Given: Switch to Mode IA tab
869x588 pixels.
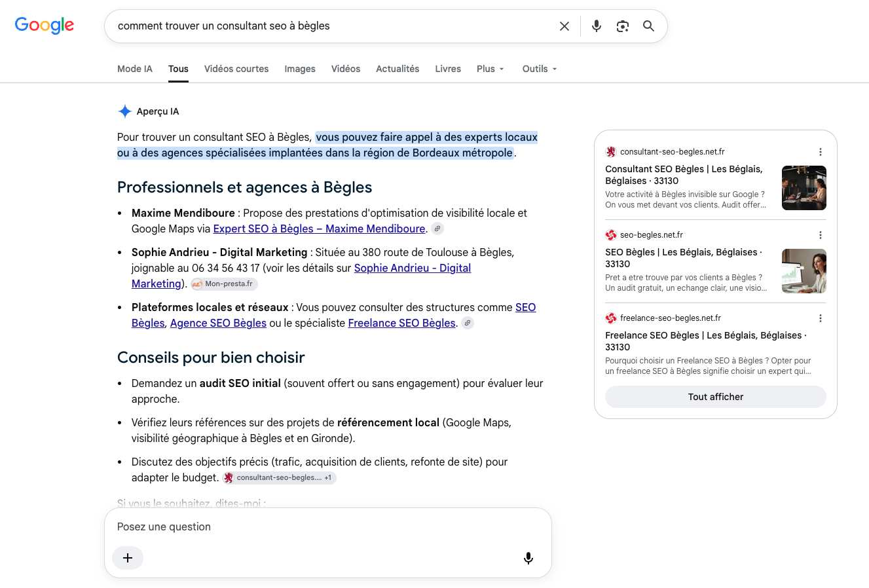Looking at the screenshot, I should 135,69.
